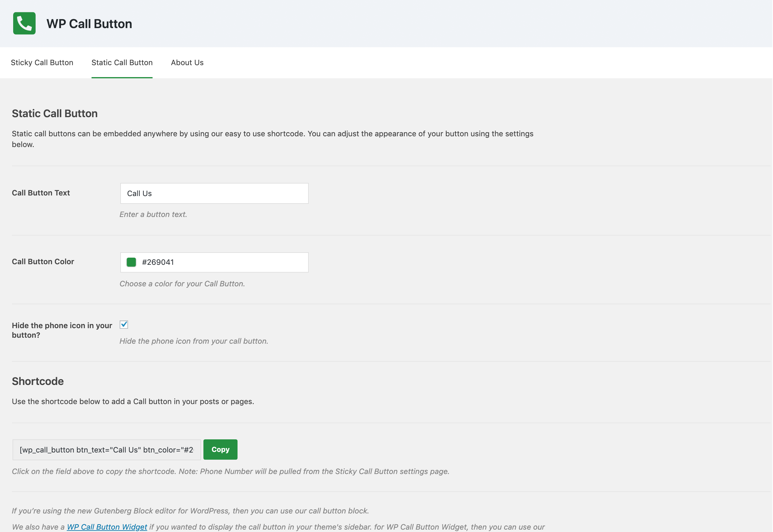
Task: Select the Static Call Button tab
Action: (x=121, y=62)
